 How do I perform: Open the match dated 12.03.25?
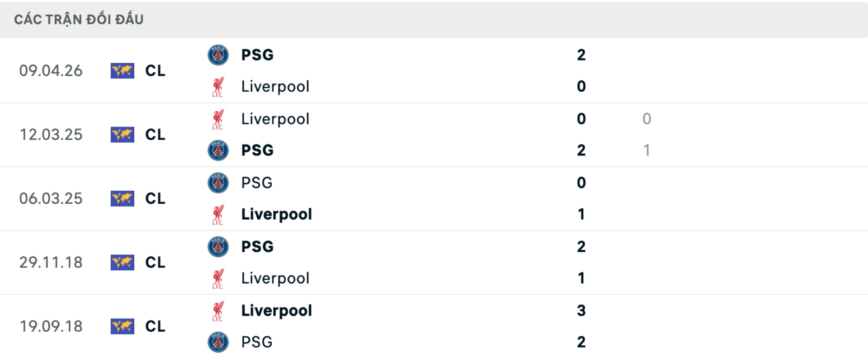click(51, 135)
